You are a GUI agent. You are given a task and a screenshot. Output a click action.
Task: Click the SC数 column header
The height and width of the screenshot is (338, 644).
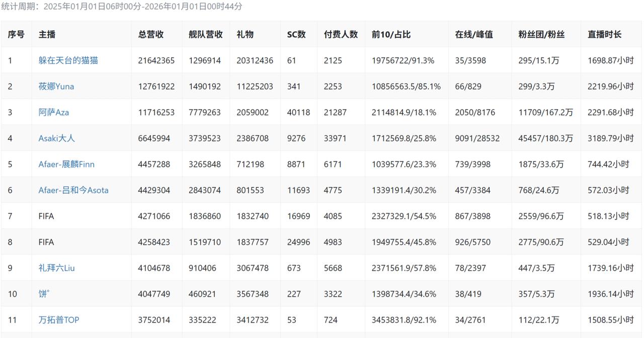(x=296, y=35)
